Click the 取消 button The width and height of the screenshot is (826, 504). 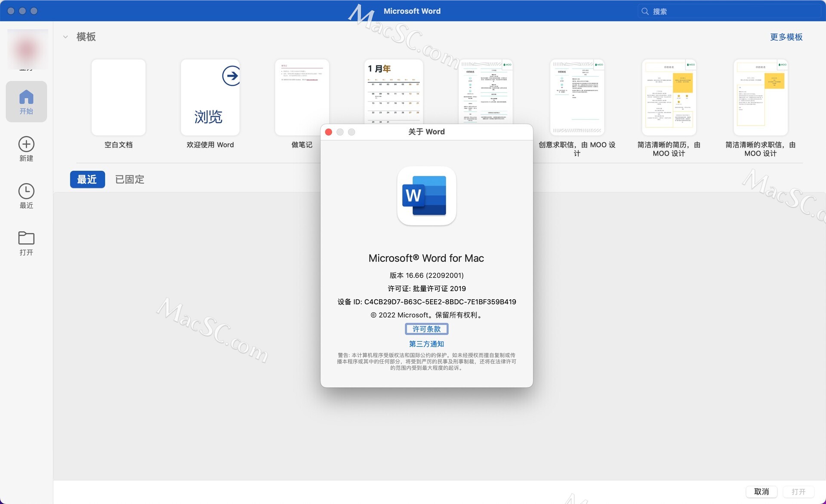[x=761, y=492]
